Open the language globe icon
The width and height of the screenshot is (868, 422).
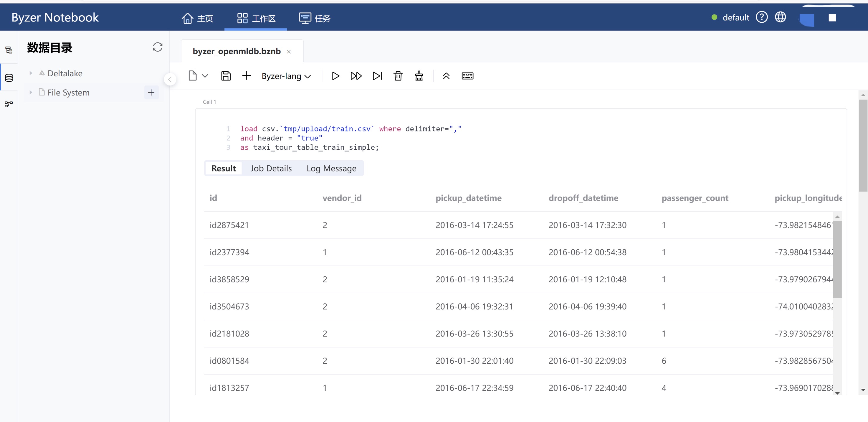point(780,17)
